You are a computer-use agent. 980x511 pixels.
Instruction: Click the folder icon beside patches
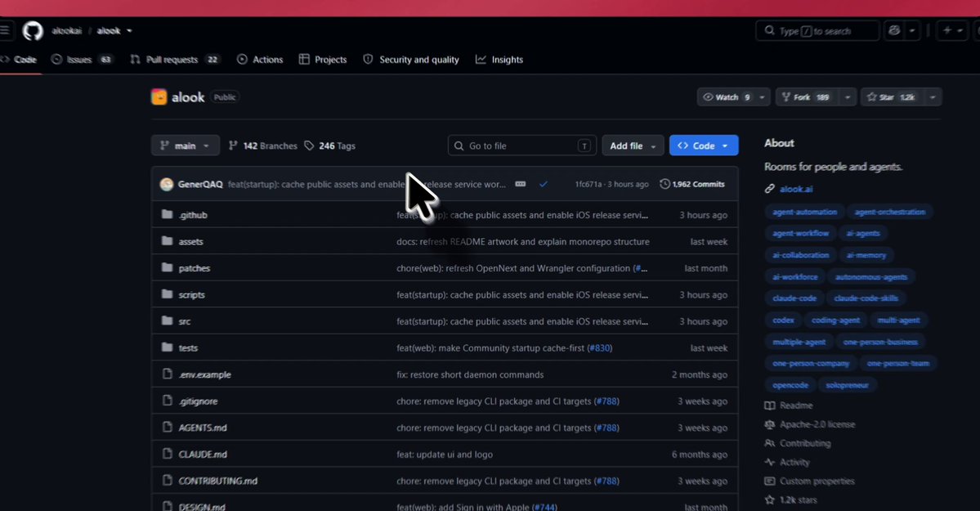point(167,267)
